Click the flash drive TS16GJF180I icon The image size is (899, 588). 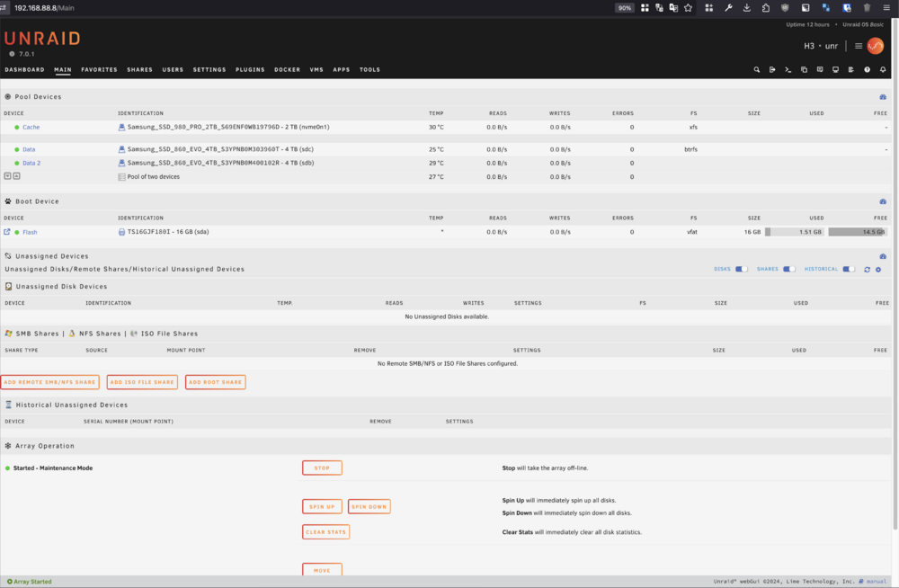tap(121, 232)
